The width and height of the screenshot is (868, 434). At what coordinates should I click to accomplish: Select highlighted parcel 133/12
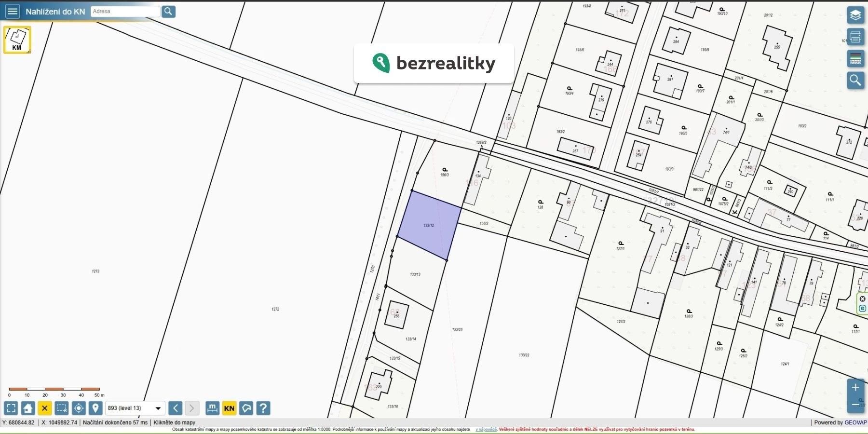(428, 225)
